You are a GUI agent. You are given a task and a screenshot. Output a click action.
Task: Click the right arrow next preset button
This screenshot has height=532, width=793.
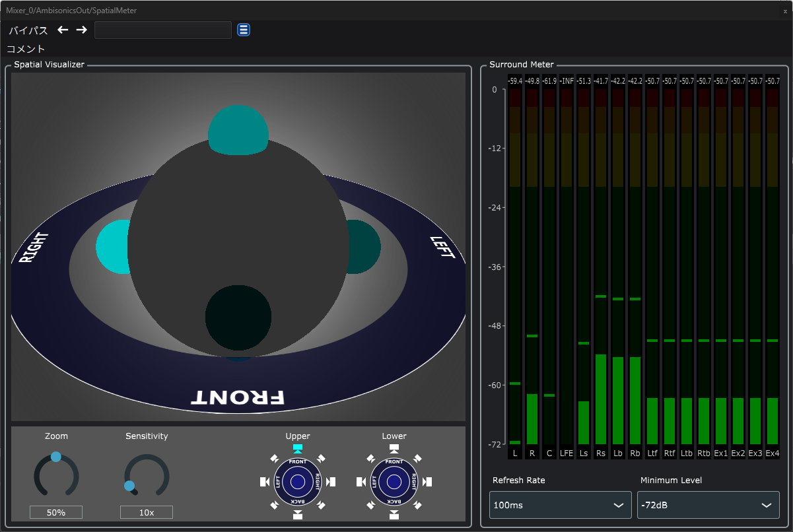pos(81,30)
